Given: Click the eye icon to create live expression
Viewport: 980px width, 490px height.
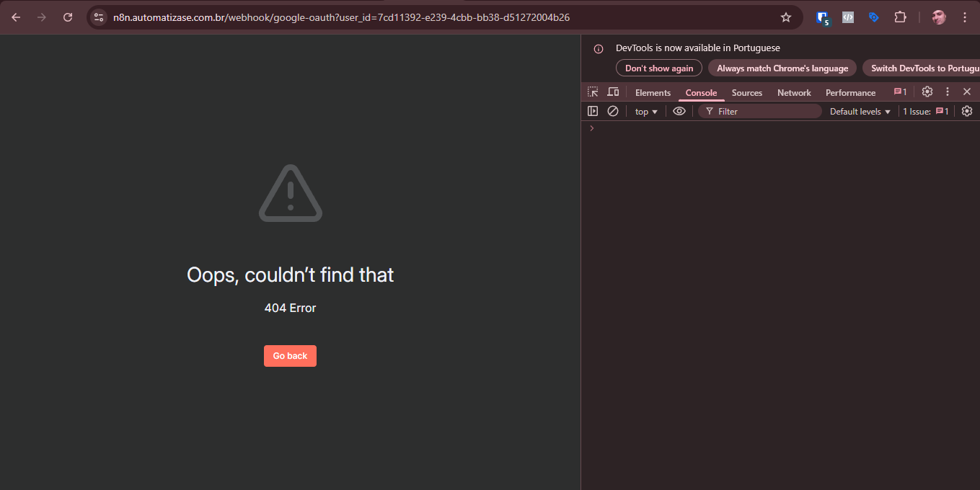Looking at the screenshot, I should pos(679,111).
